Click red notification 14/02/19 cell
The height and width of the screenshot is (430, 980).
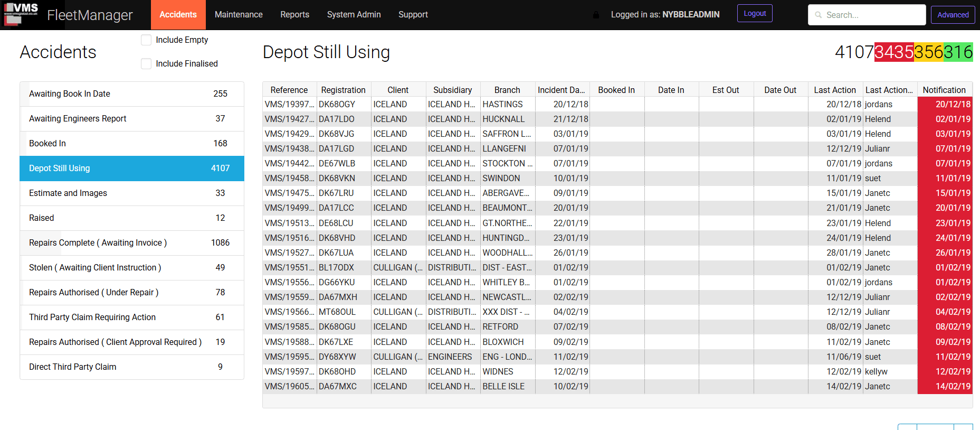pyautogui.click(x=945, y=387)
